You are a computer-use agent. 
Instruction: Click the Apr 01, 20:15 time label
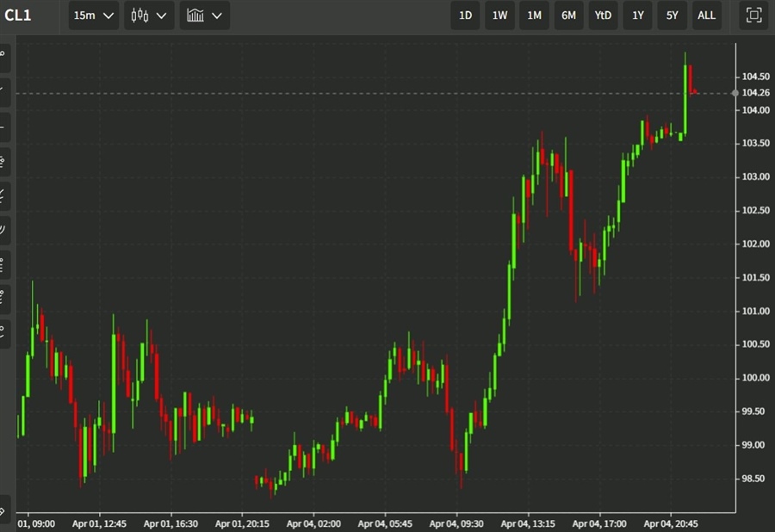click(242, 523)
